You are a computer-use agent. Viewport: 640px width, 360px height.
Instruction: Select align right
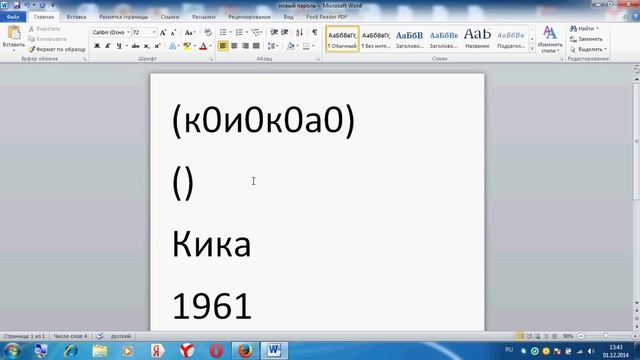245,46
